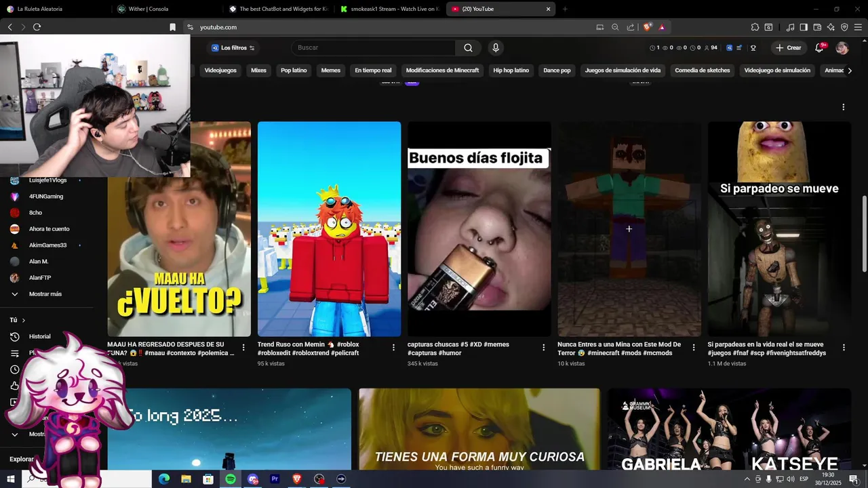This screenshot has width=868, height=488.
Task: Open the Historial sidebar entry
Action: click(x=39, y=336)
